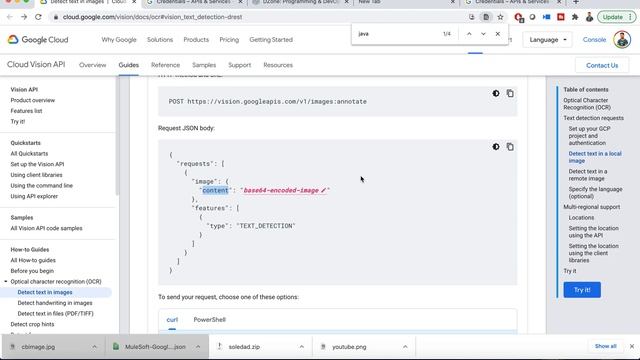Screen dimensions: 640x360
Task: Close the downloads bar
Action: (632, 346)
